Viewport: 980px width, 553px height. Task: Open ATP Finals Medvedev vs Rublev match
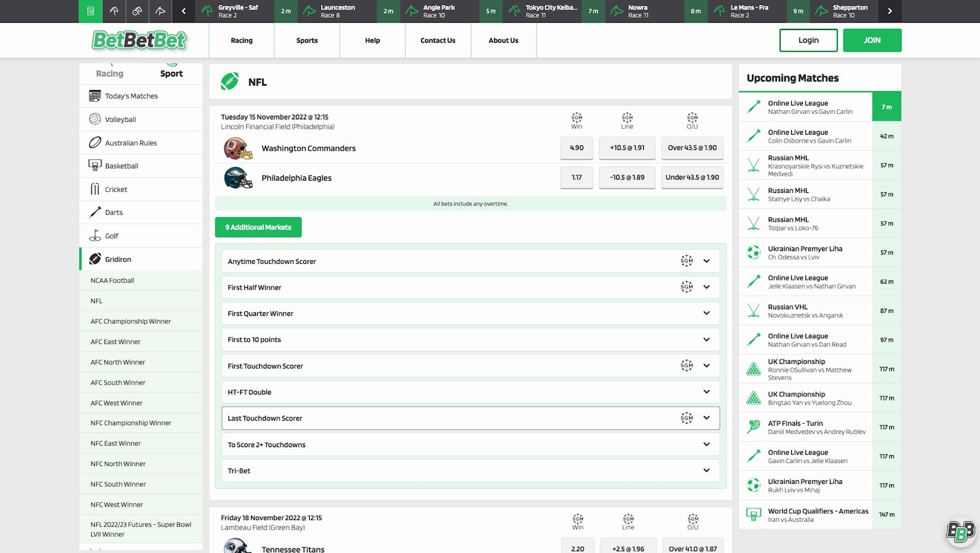click(816, 427)
